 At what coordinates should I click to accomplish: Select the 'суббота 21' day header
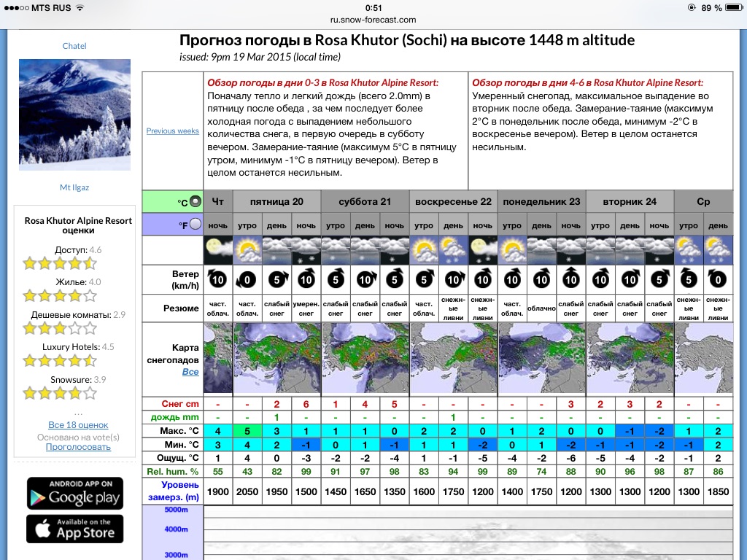[365, 201]
